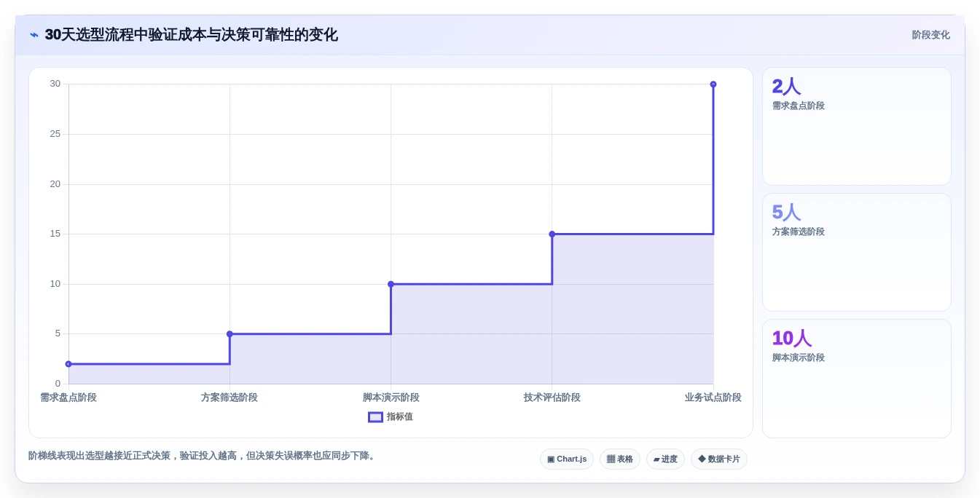Click the y-axis value 30
This screenshot has width=980, height=498.
55,84
